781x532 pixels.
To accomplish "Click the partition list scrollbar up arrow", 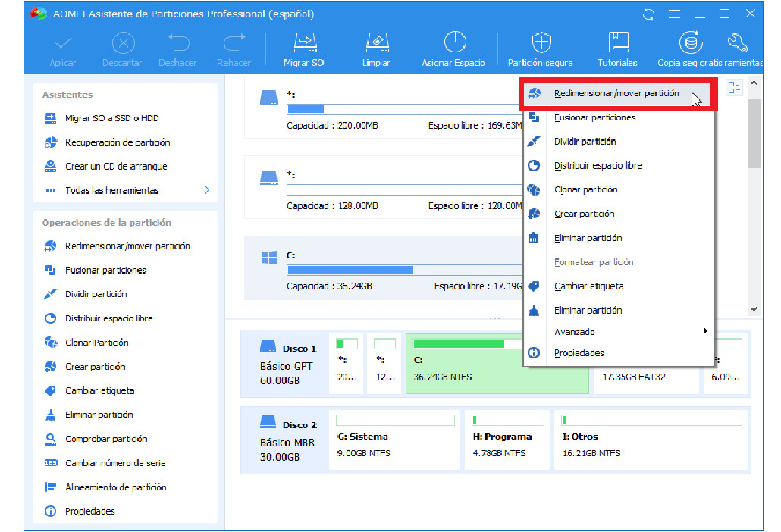I will pos(754,83).
